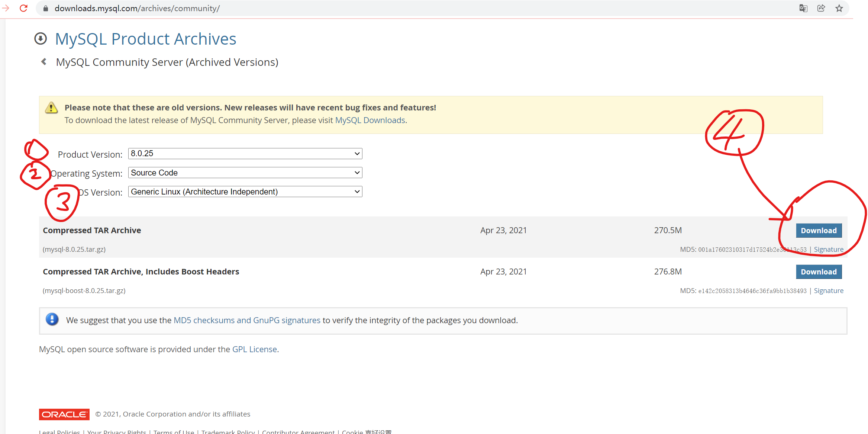The height and width of the screenshot is (434, 868).
Task: Click the site lock icon
Action: pos(46,8)
